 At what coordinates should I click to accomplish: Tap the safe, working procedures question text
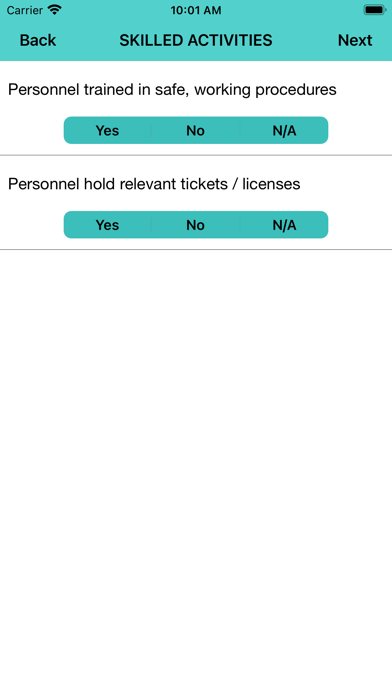[x=172, y=90]
